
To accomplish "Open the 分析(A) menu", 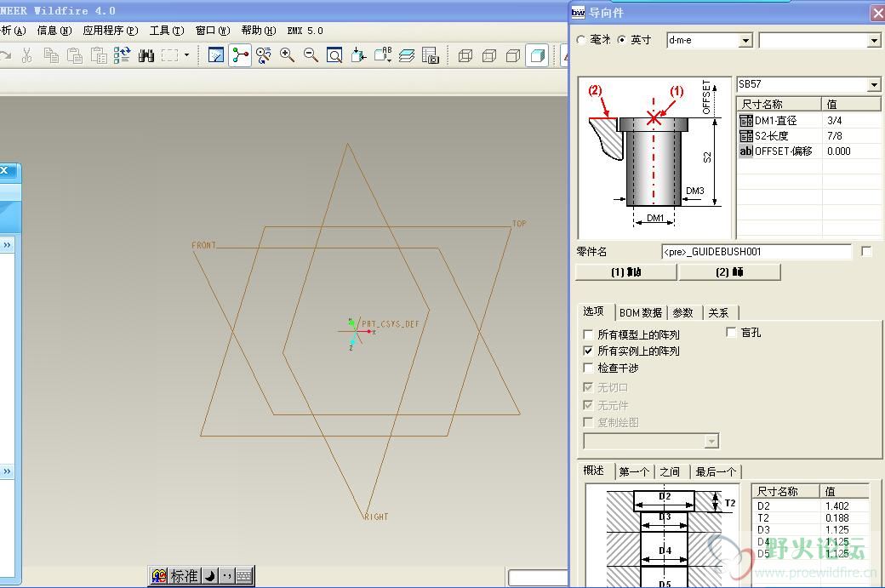I will (13, 31).
